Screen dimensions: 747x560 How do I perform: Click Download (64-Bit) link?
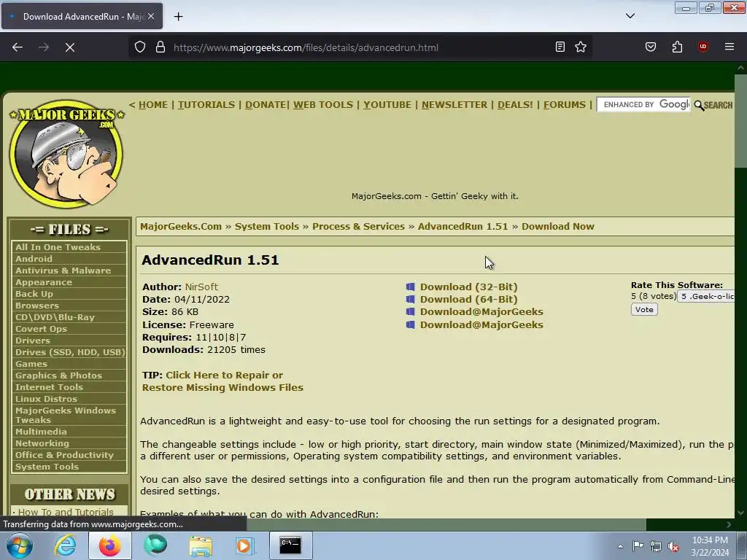click(468, 299)
